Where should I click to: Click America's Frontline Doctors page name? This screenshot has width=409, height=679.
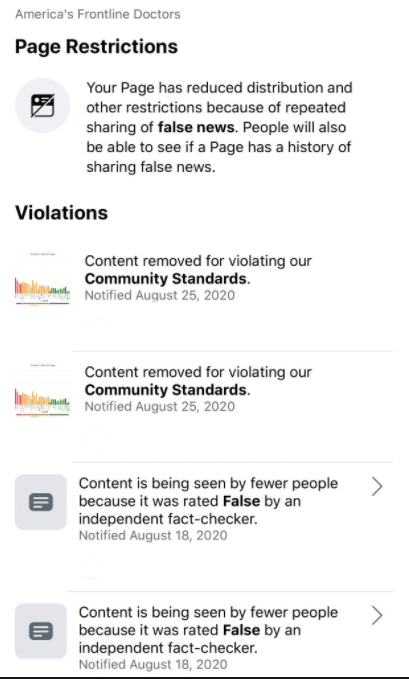[x=98, y=14]
